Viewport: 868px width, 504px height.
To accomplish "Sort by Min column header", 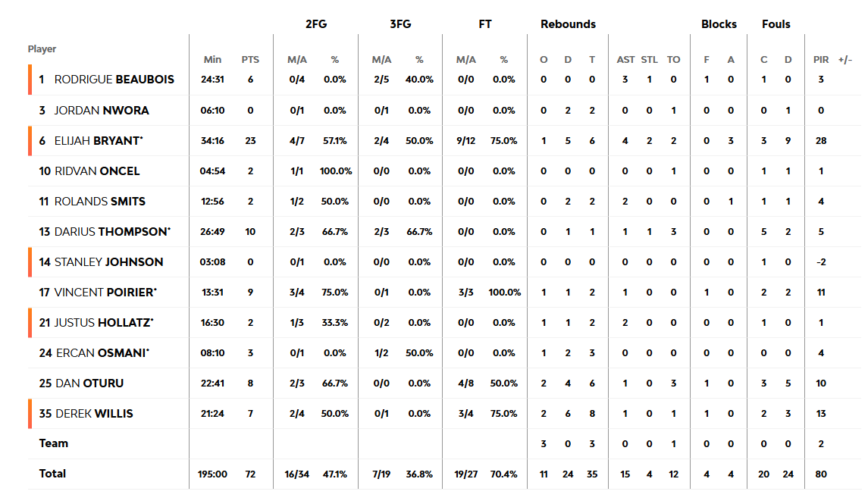I will tap(212, 60).
